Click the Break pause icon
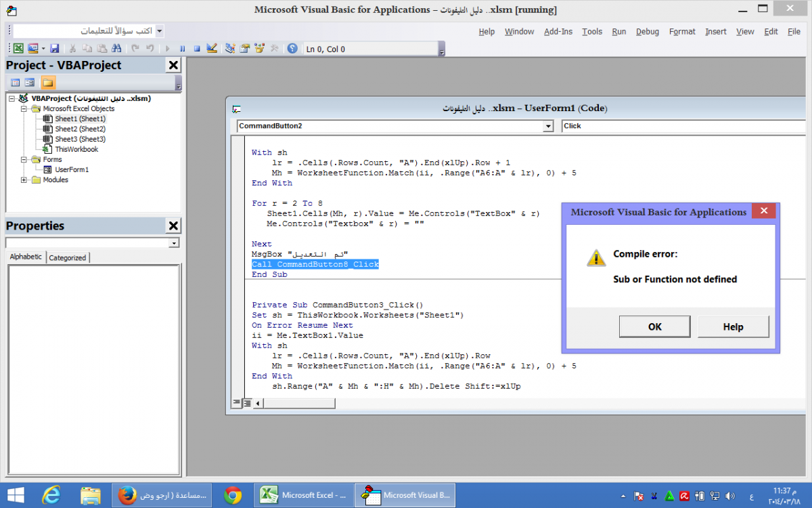Screen dimensions: 812x508 coord(182,49)
